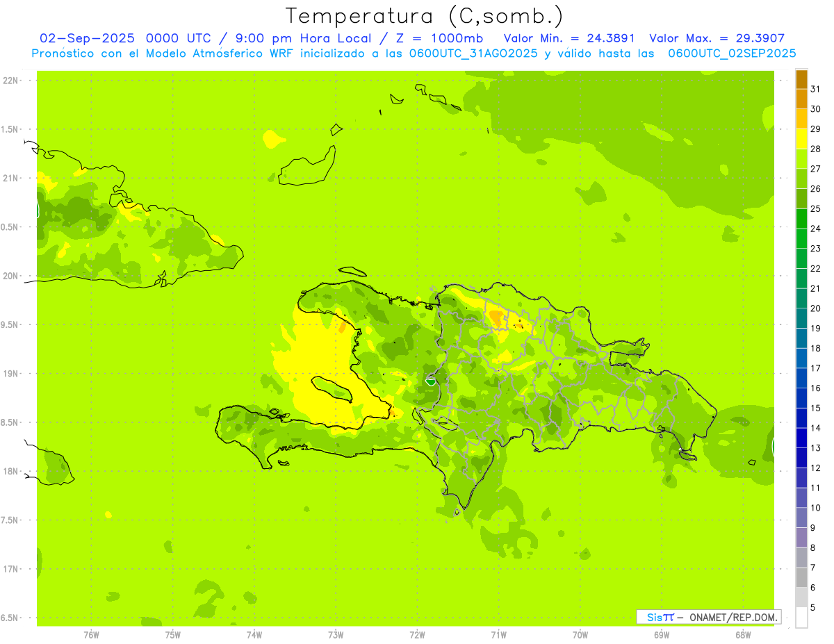This screenshot has width=834, height=644.
Task: Click the '20N' latitude label
Action: tap(10, 276)
